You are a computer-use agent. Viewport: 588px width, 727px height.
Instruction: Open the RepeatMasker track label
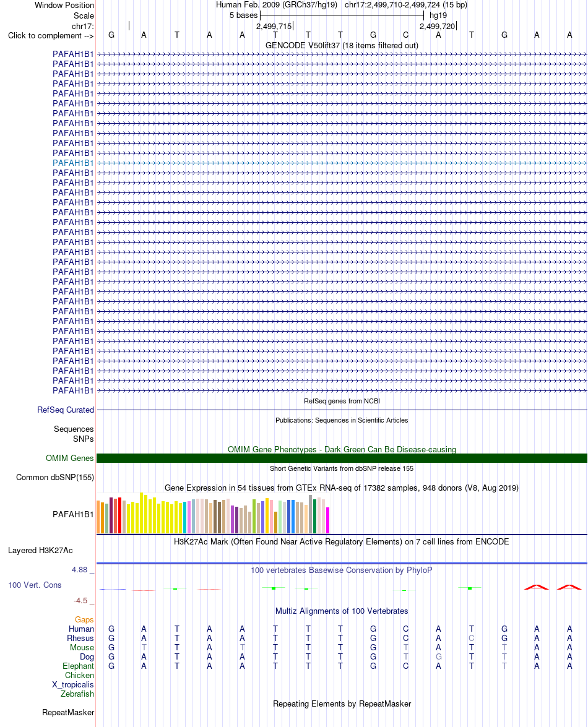point(68,713)
